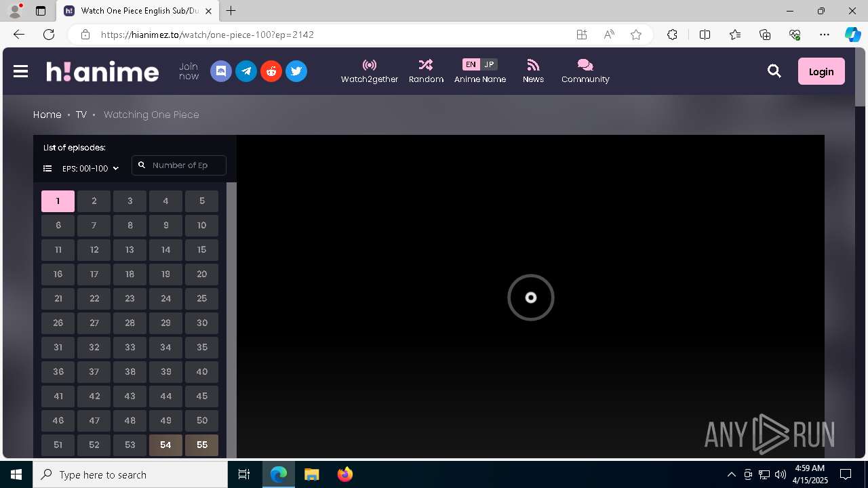
Task: Refresh the current page
Action: 49,35
